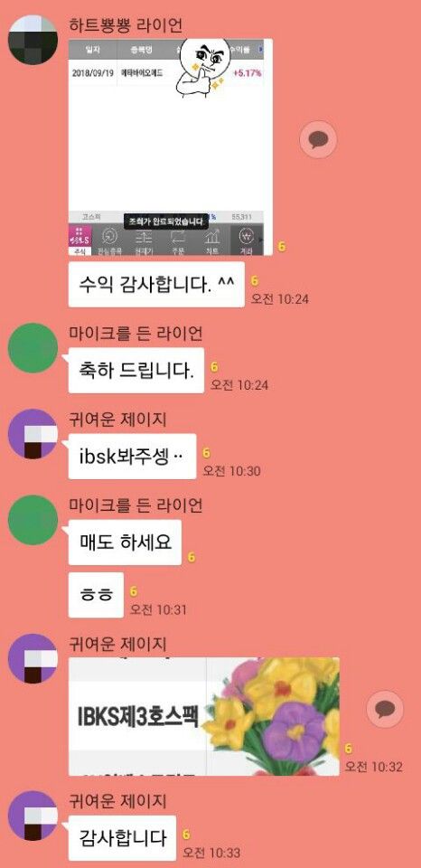Tap the 귀여운 제이지 name above 'ibsk봐주셍'

pyautogui.click(x=117, y=419)
